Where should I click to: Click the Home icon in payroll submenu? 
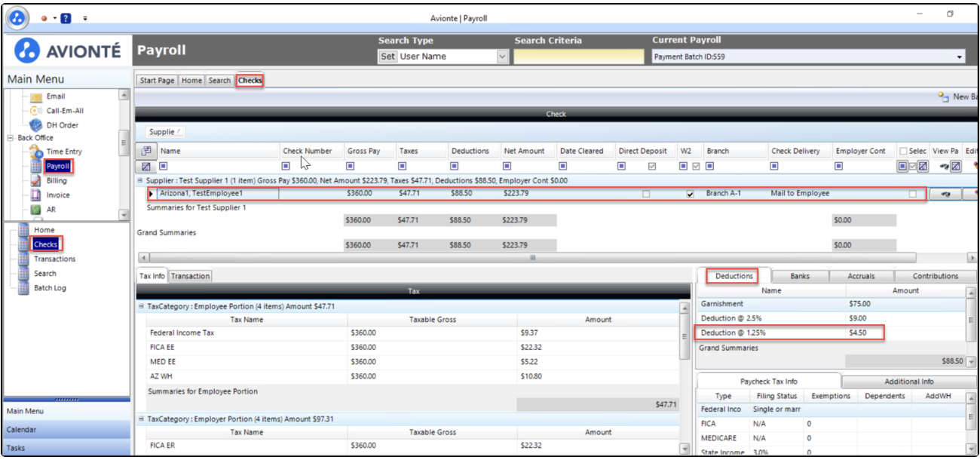(23, 230)
